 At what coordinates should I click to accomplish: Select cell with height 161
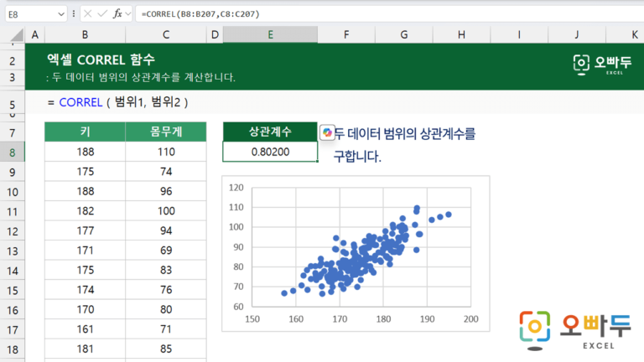pyautogui.click(x=85, y=329)
